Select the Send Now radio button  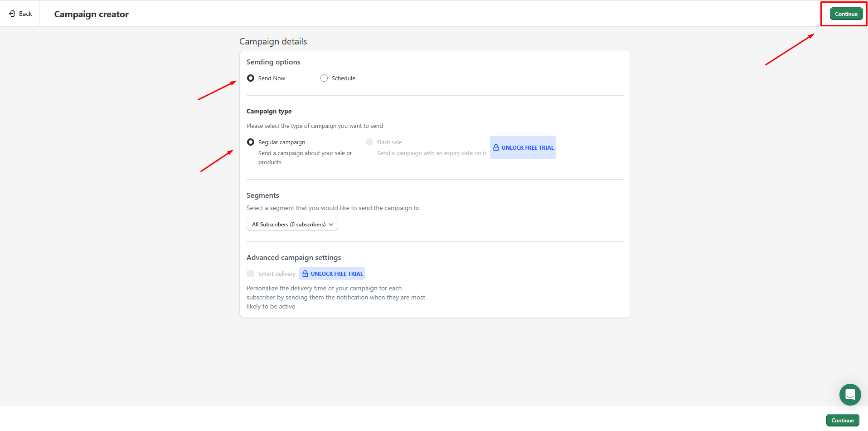(x=251, y=78)
